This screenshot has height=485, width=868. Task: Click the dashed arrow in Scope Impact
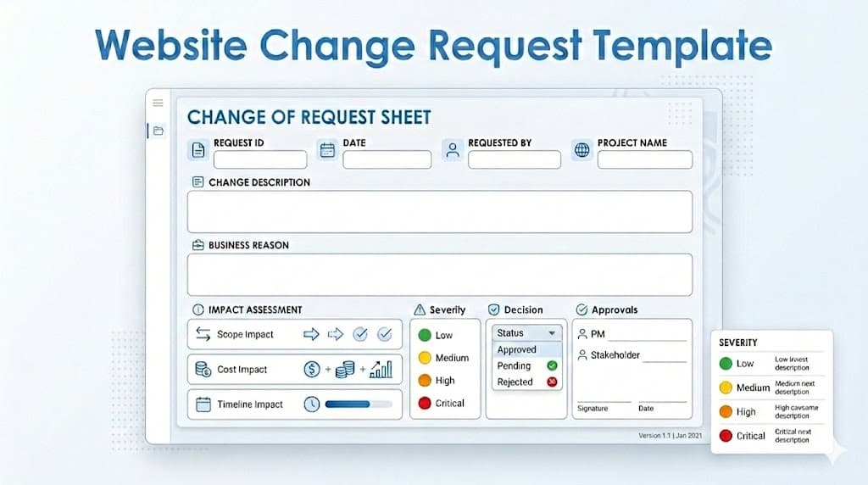click(336, 334)
